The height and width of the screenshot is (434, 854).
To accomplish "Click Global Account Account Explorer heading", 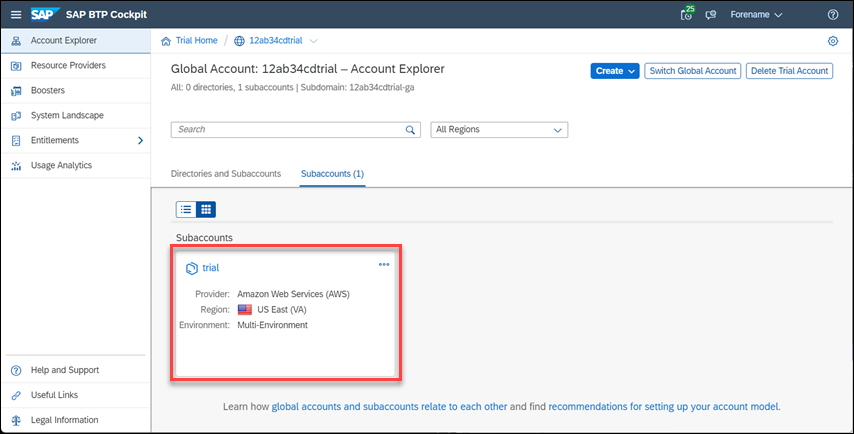I will point(308,69).
